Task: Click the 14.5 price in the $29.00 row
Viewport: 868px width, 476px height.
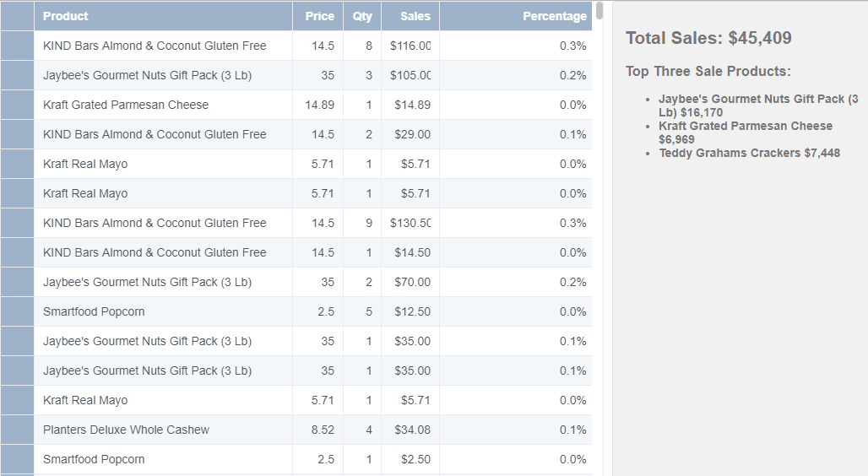Action: pos(317,134)
